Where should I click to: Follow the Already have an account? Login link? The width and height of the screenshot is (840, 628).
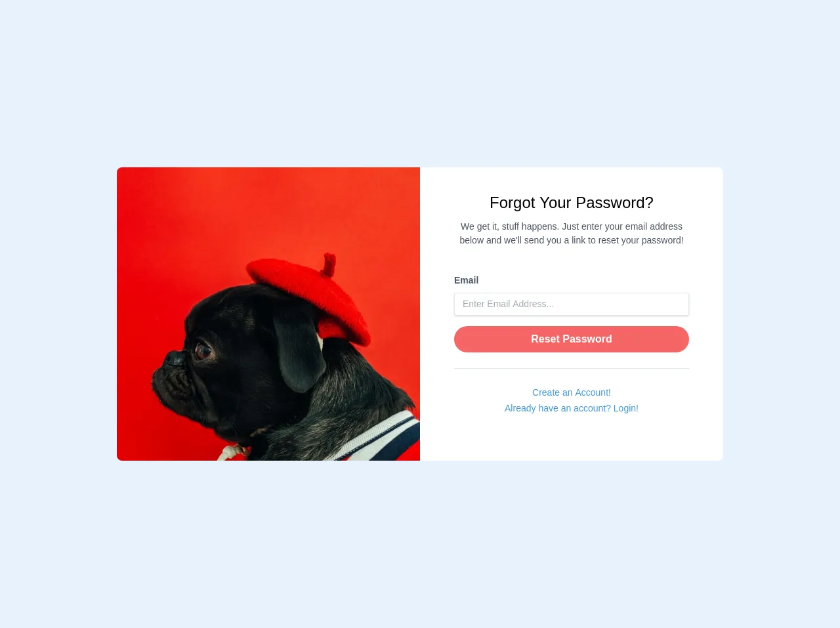pyautogui.click(x=572, y=408)
